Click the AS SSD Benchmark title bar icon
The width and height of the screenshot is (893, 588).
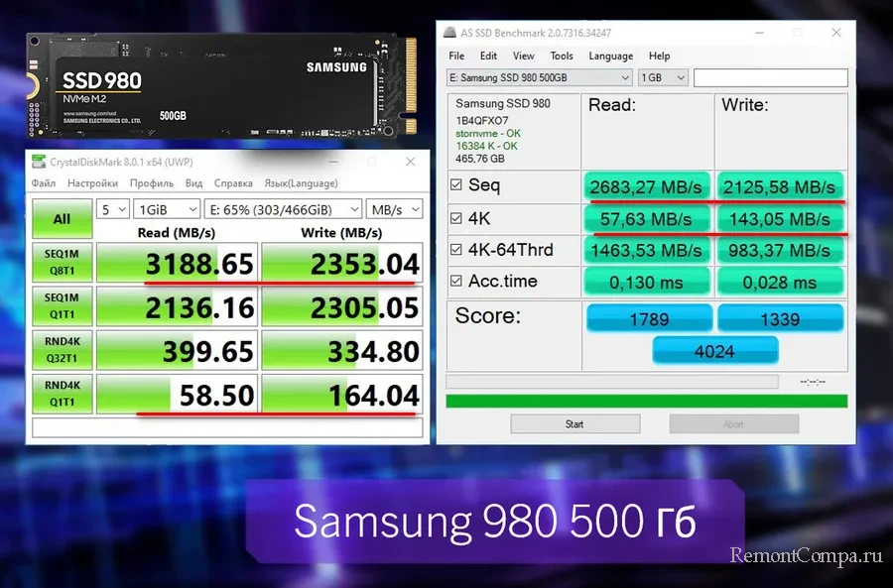pos(449,33)
